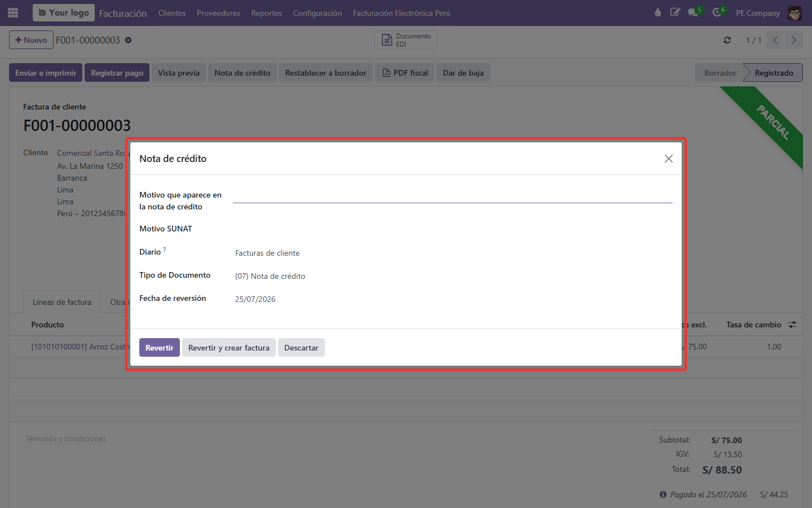Open the Comercial Santa customer link

pos(93,153)
